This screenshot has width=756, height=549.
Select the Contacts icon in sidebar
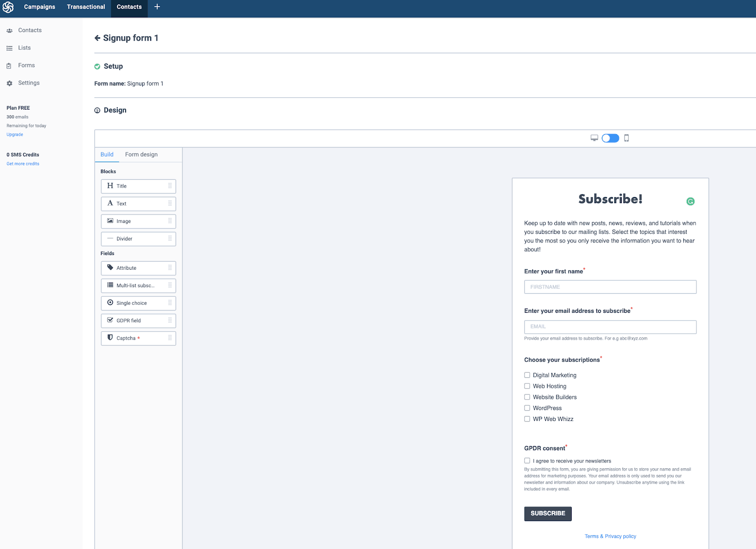pyautogui.click(x=9, y=30)
